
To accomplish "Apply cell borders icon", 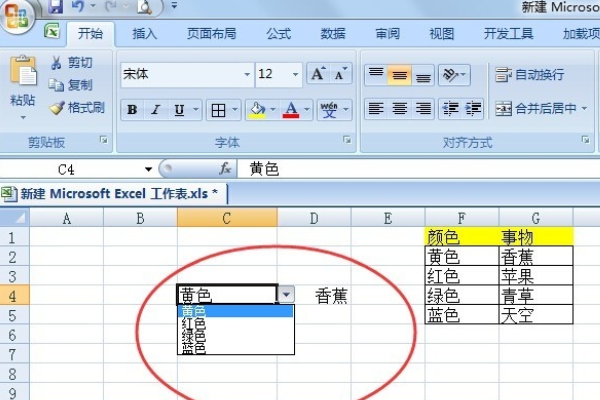I will tap(218, 110).
